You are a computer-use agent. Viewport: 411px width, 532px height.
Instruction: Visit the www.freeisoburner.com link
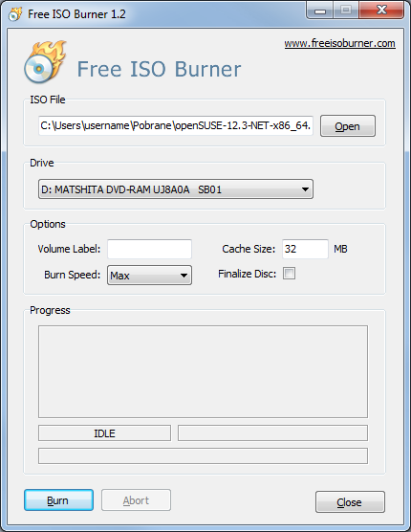[x=339, y=43]
